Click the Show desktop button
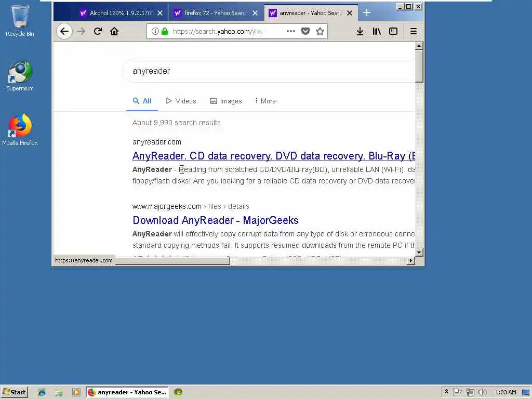The height and width of the screenshot is (399, 532). click(x=526, y=392)
